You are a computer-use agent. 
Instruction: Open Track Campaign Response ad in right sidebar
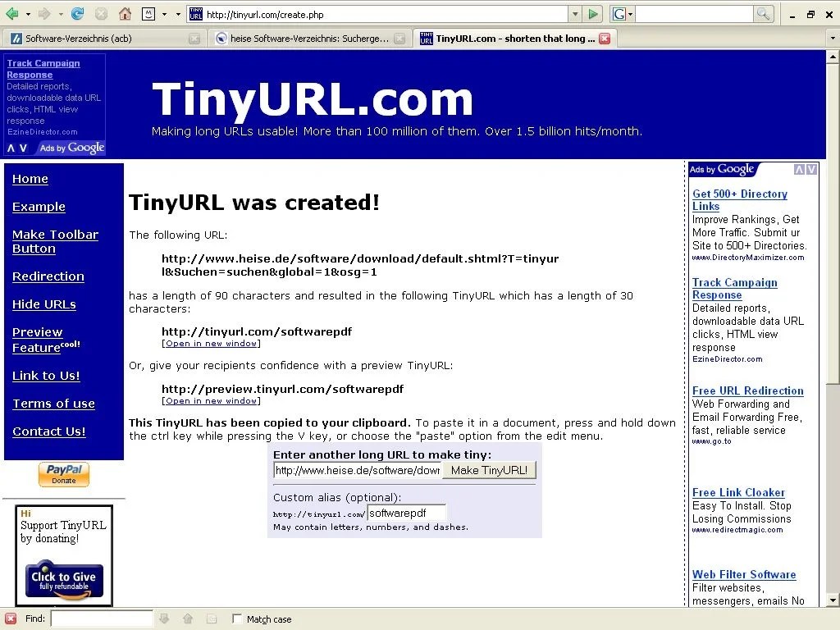pyautogui.click(x=734, y=288)
